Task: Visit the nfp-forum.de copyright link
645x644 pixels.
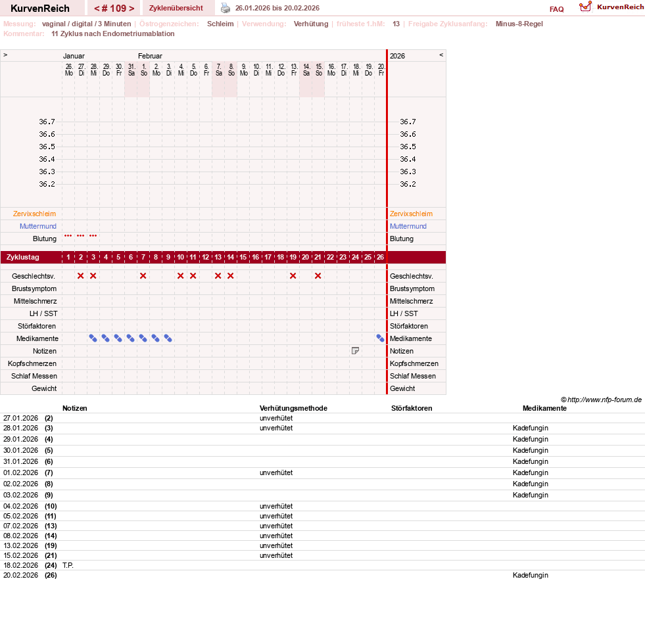Action: (x=604, y=400)
